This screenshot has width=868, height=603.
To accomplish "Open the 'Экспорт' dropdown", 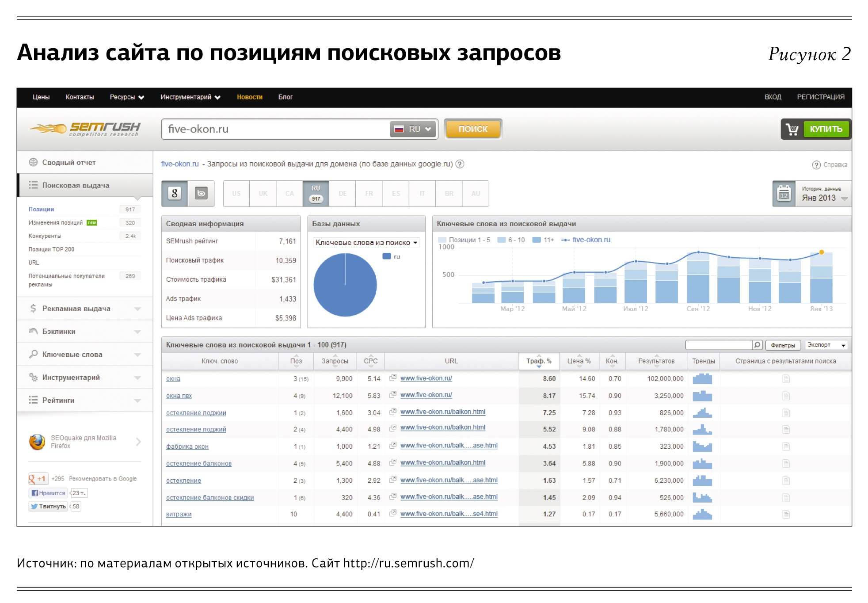I will click(826, 345).
